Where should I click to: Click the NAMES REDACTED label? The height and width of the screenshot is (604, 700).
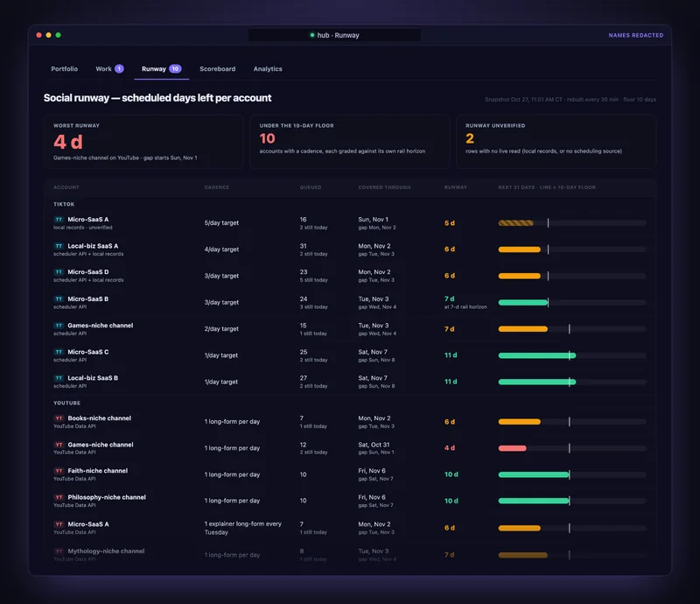(636, 35)
